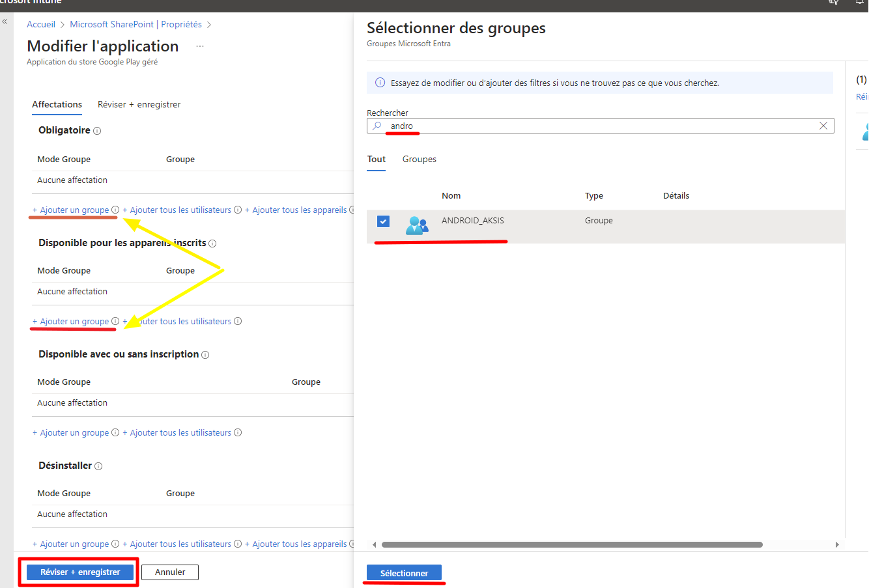
Task: Click the Détails column header
Action: tap(676, 195)
